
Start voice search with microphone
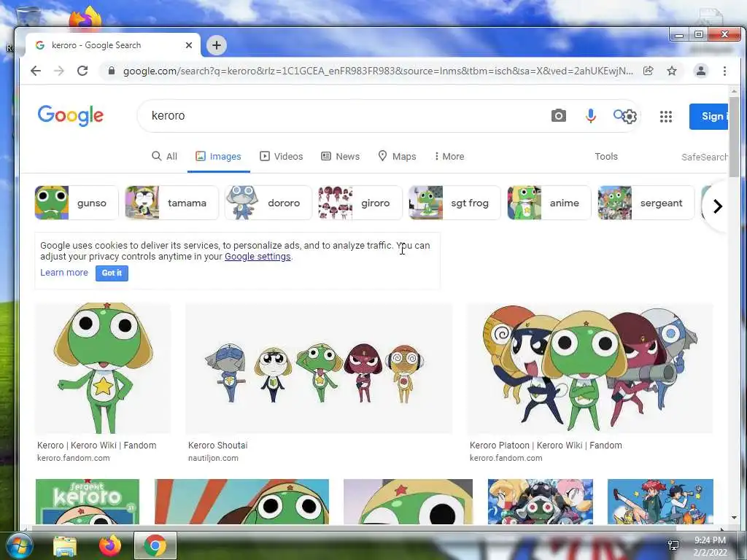(590, 116)
